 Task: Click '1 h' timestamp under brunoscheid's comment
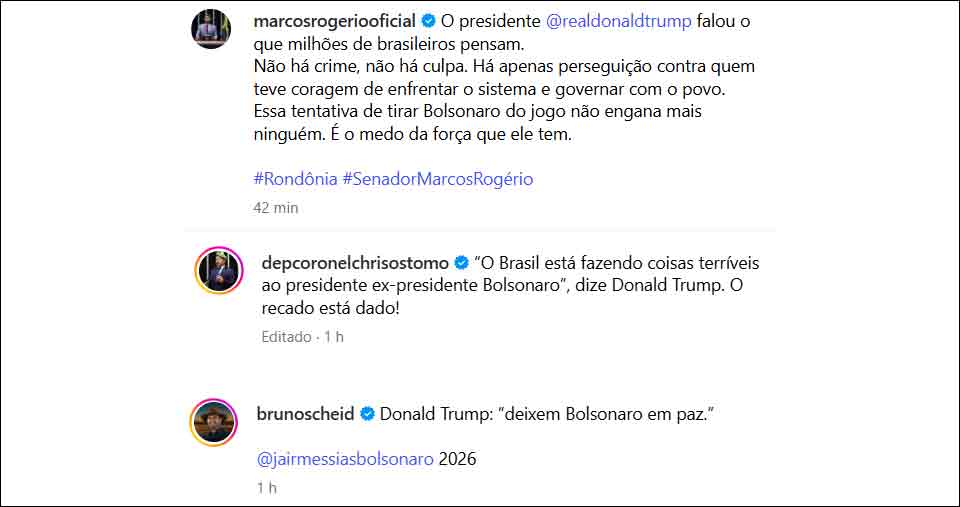266,488
